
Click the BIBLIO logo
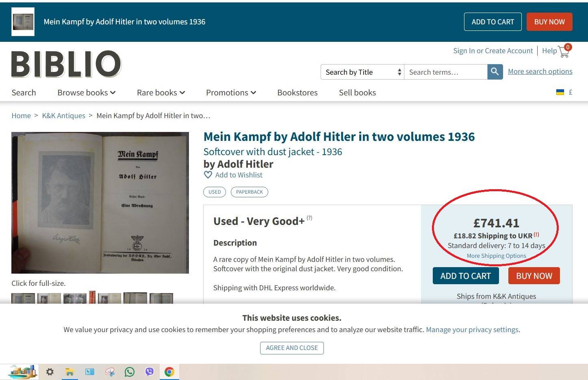click(x=66, y=64)
